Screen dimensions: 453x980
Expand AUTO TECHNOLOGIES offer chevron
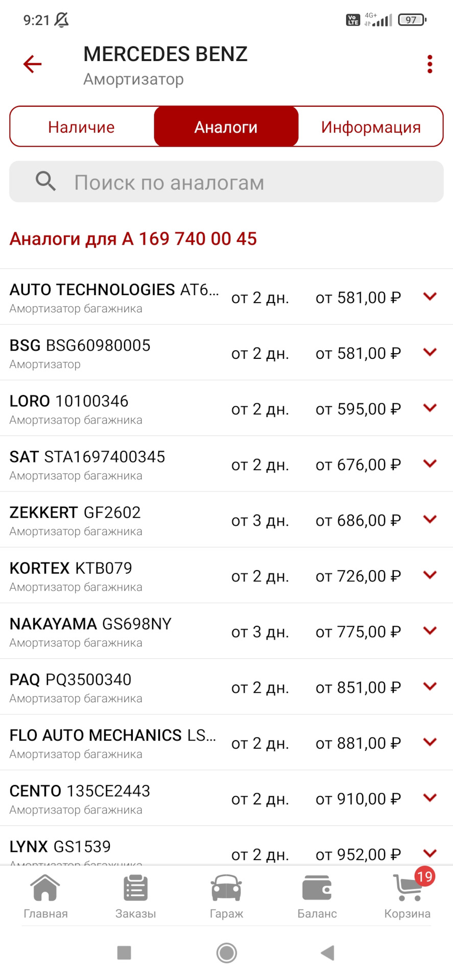[430, 296]
